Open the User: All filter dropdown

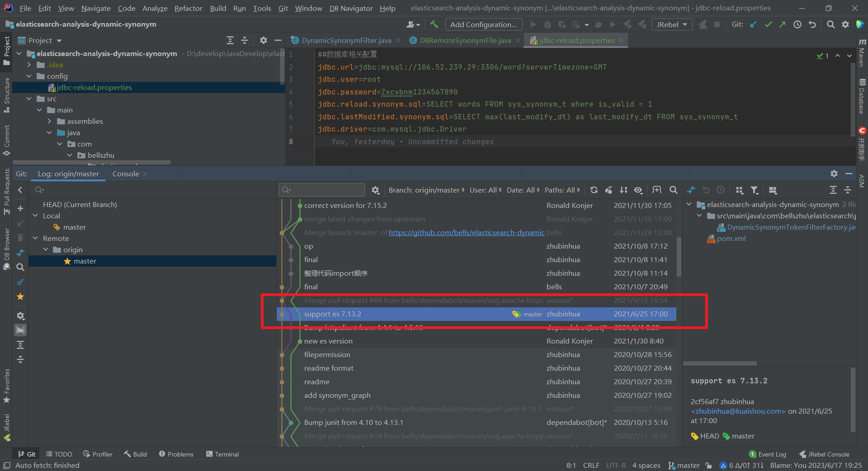tap(486, 190)
